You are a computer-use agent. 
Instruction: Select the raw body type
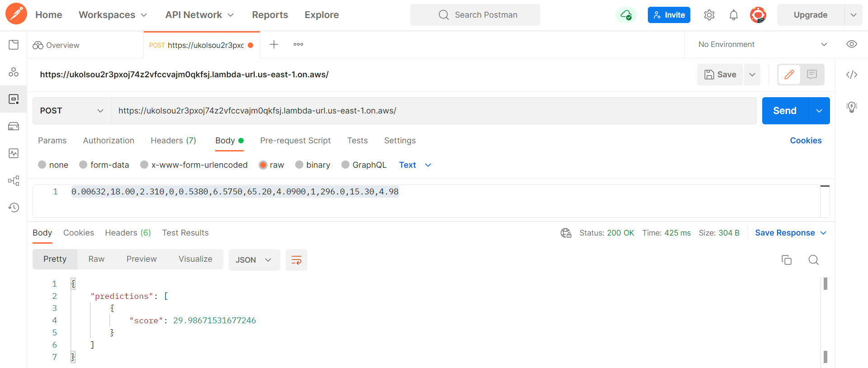coord(263,165)
